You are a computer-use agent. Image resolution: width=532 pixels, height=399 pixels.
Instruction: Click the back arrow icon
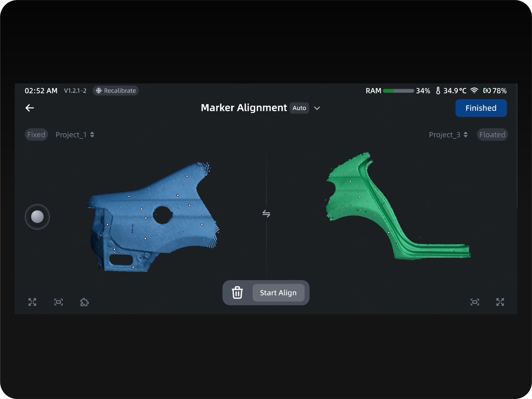30,108
